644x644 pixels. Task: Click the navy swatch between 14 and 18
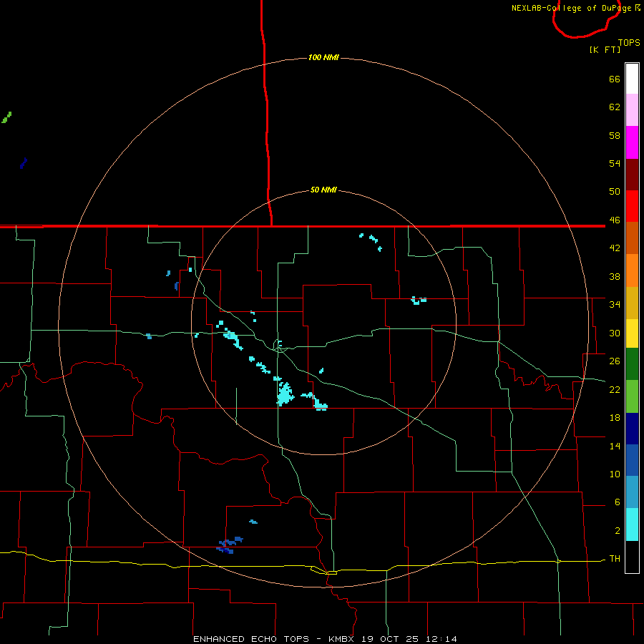click(x=632, y=429)
